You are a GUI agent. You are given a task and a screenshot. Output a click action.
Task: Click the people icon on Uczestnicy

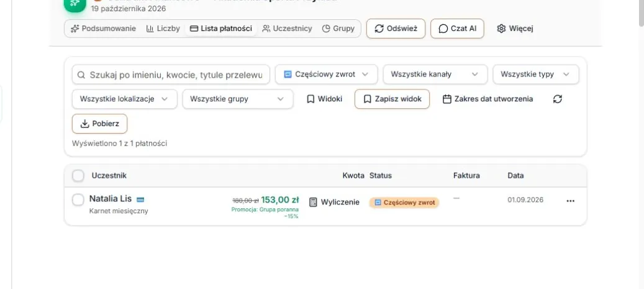coord(266,29)
